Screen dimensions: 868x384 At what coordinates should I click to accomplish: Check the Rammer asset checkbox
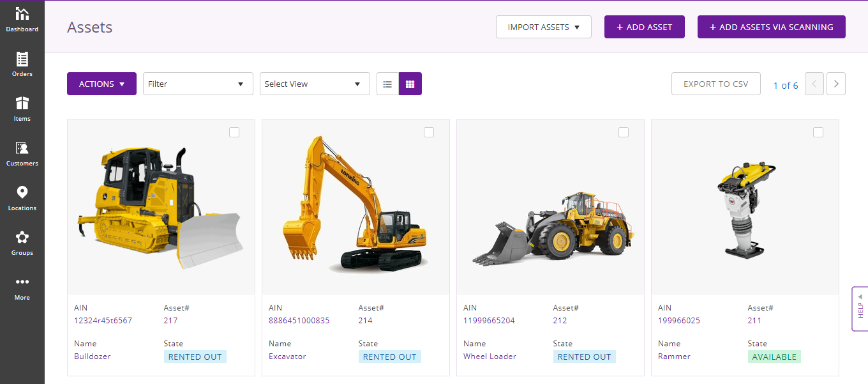(818, 132)
